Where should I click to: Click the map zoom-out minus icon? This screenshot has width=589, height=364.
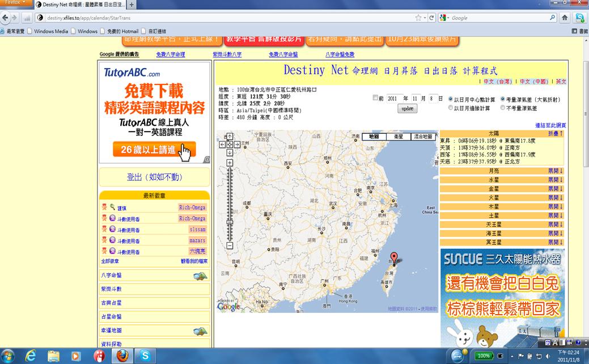tap(229, 245)
